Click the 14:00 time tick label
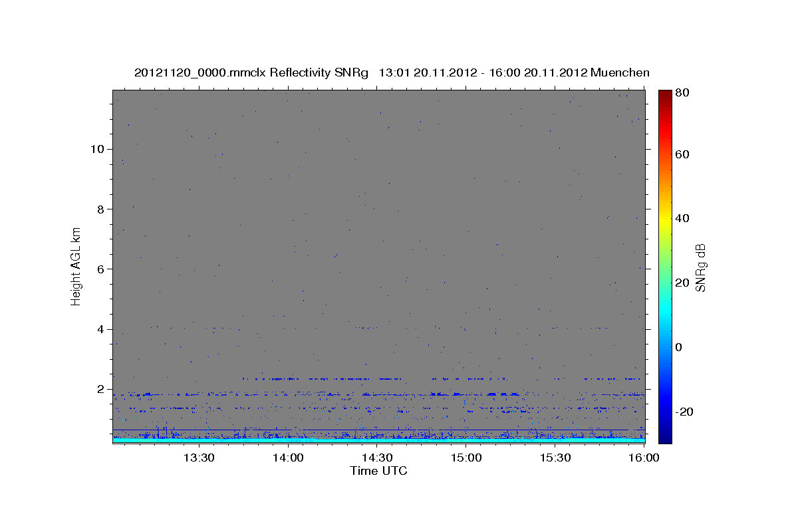 289,458
